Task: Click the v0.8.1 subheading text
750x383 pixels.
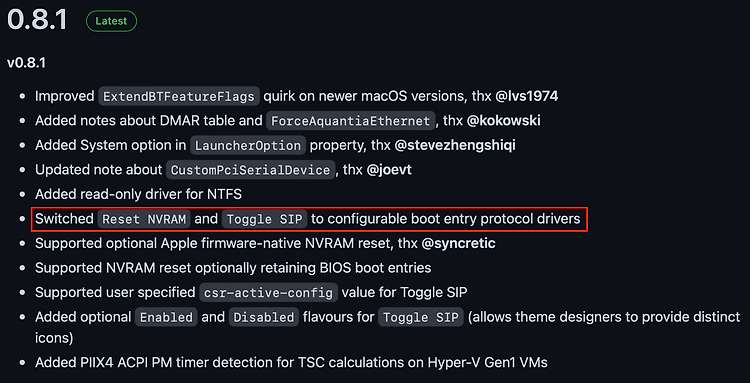Action: click(x=26, y=63)
